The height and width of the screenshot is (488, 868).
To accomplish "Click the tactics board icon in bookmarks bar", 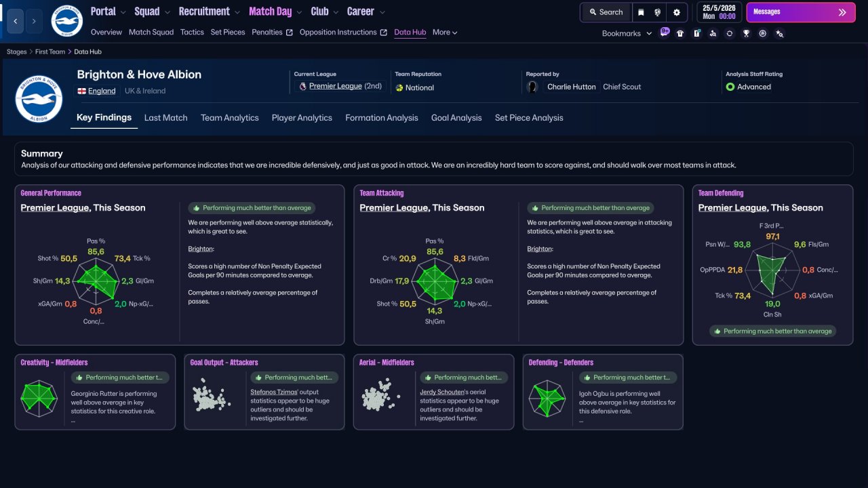I will click(697, 33).
